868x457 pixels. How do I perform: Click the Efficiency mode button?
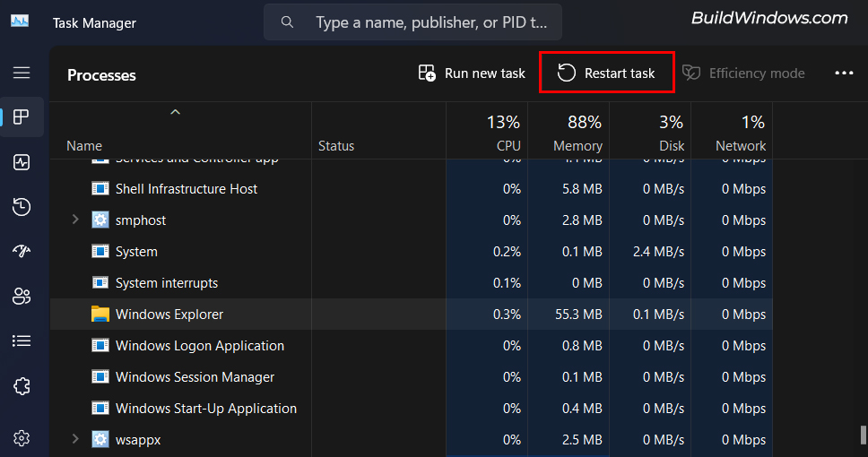coord(742,73)
